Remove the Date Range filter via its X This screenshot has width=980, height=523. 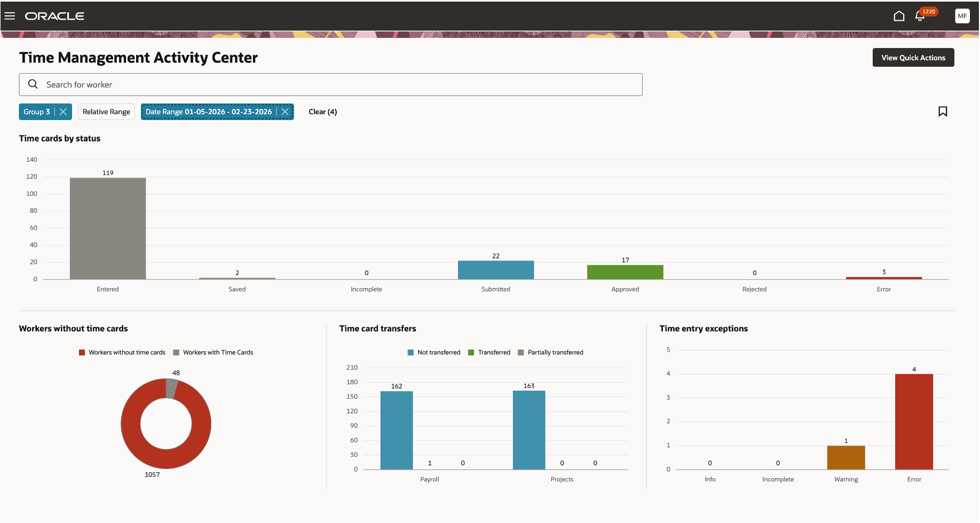(x=285, y=112)
